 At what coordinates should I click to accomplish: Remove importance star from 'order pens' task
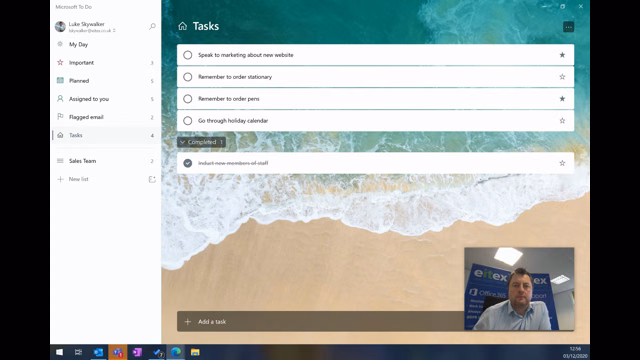562,99
